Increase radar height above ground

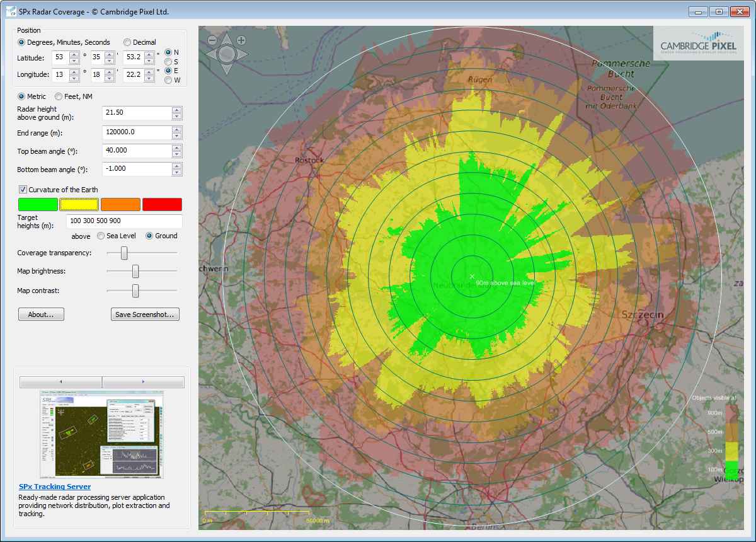tap(177, 110)
